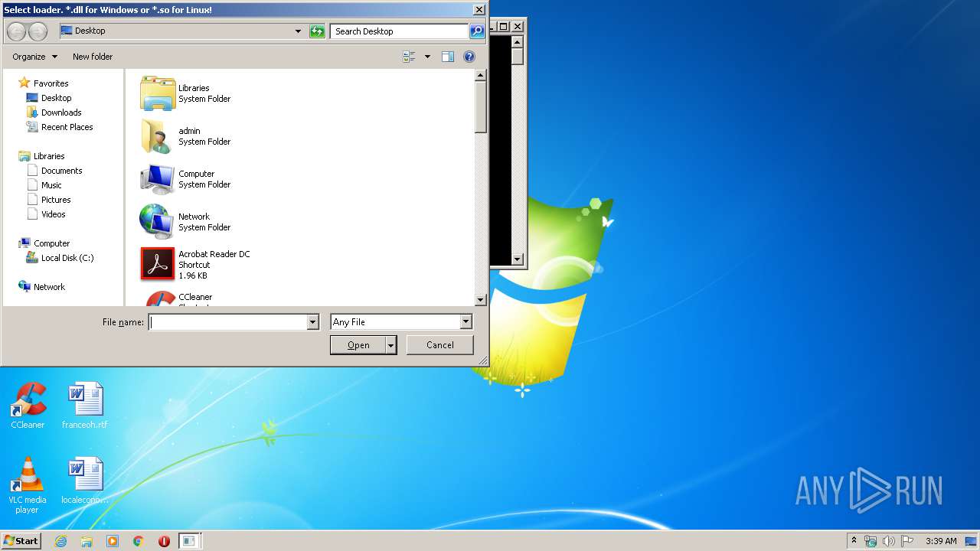Open Downloads in the navigation pane
The height and width of the screenshot is (551, 980).
click(61, 112)
